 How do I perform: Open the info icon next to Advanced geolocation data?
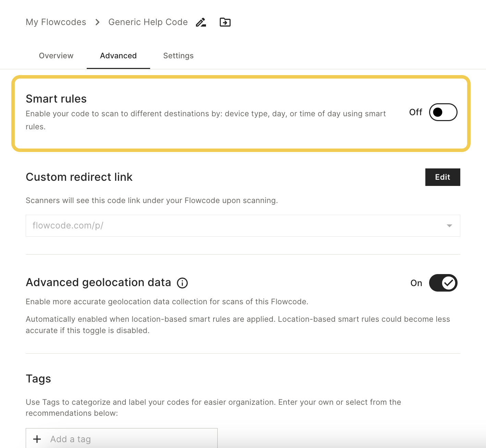(182, 283)
